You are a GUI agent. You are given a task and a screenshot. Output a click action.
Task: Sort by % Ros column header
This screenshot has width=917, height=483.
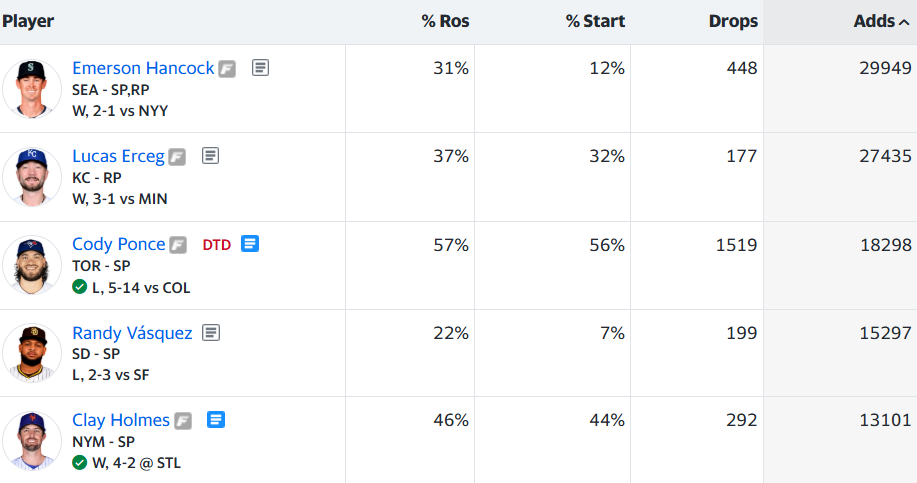(445, 21)
